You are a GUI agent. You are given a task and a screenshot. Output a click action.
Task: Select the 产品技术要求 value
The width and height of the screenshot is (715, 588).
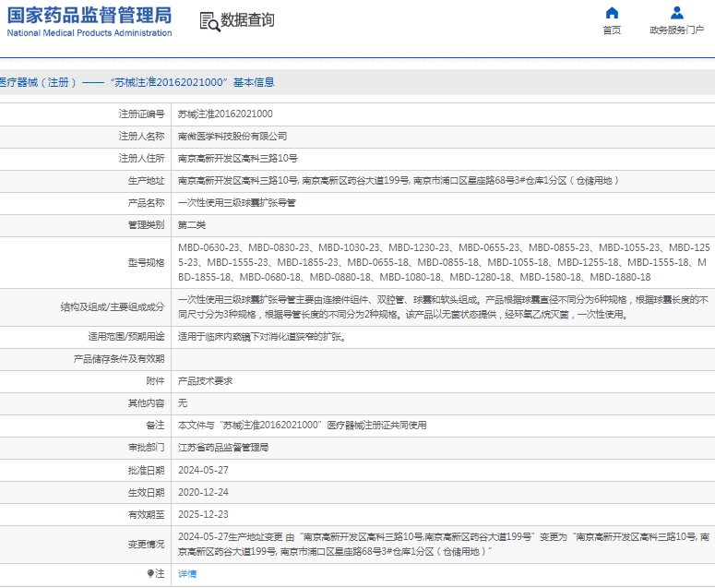pos(205,381)
